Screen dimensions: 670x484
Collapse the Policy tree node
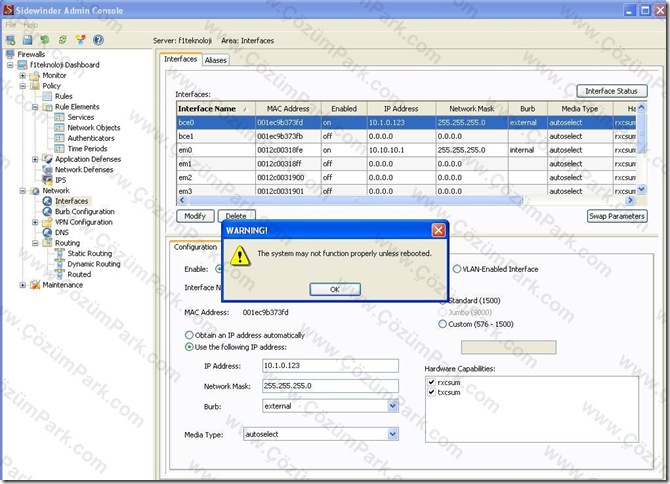pyautogui.click(x=23, y=86)
